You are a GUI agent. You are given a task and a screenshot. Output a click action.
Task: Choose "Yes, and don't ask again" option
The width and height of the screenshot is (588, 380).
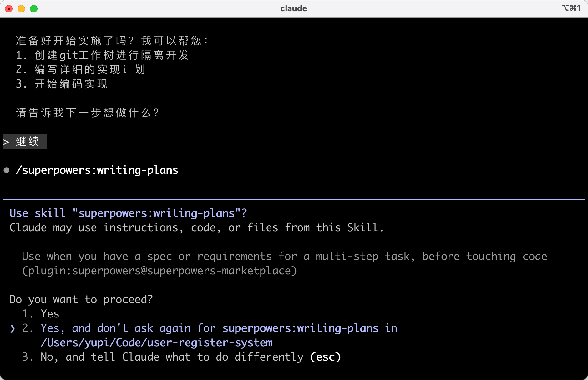click(x=210, y=328)
